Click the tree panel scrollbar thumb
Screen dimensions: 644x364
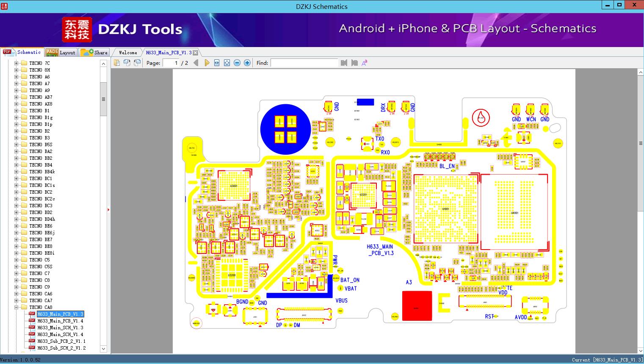[103, 99]
